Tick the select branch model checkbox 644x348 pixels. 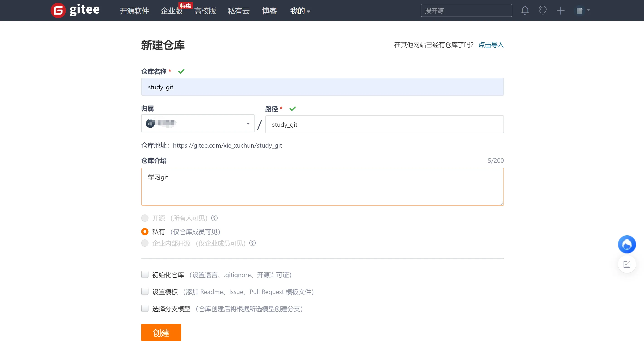145,308
